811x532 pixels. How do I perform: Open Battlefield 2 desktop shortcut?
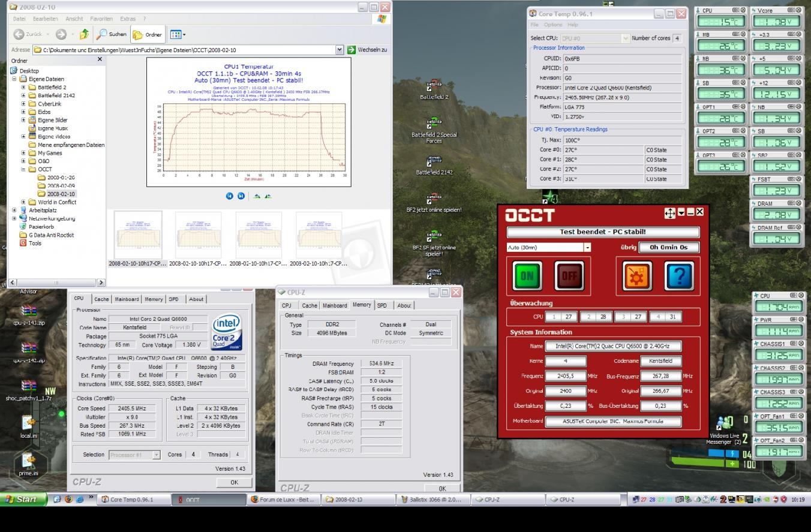434,89
